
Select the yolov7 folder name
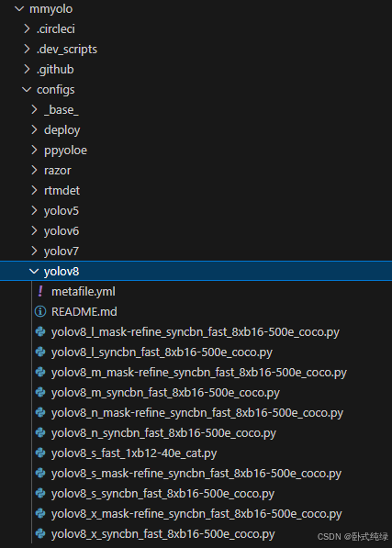pyautogui.click(x=62, y=252)
